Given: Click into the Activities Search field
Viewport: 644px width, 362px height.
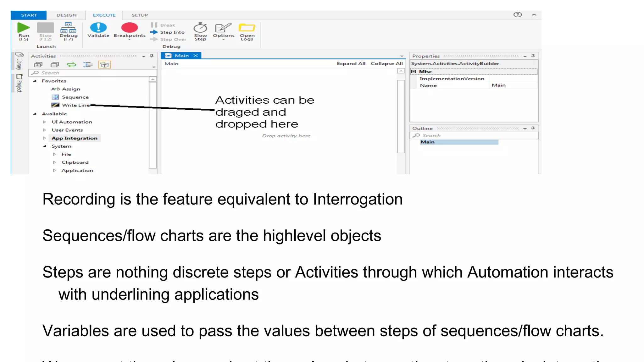Looking at the screenshot, I should point(93,73).
